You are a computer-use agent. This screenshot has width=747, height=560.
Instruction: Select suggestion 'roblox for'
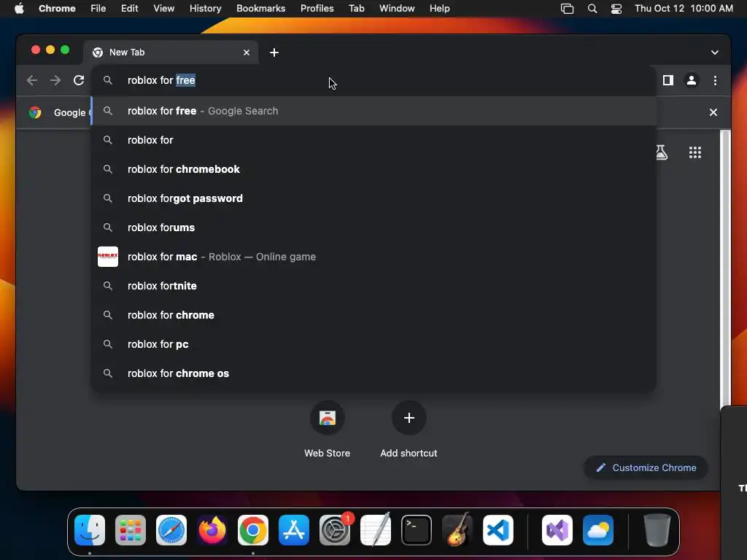[373, 140]
